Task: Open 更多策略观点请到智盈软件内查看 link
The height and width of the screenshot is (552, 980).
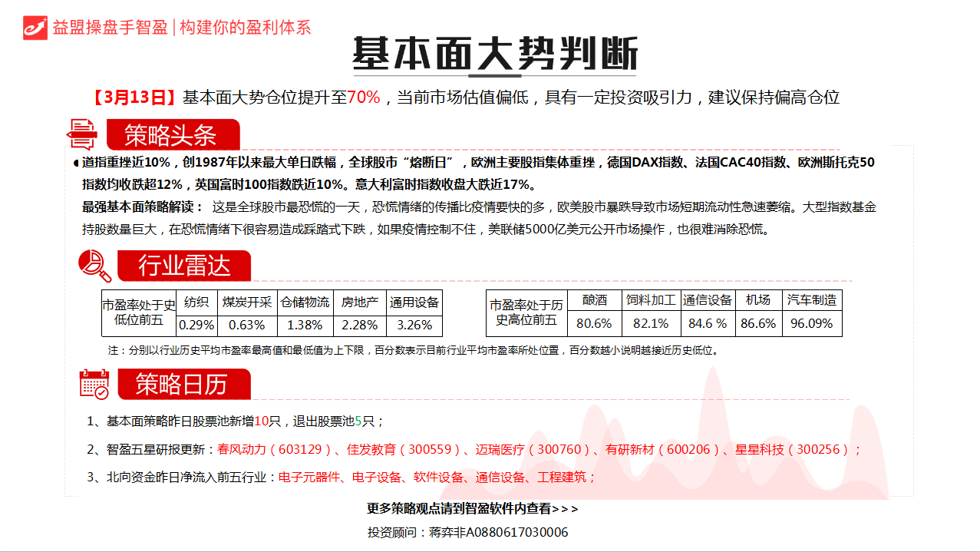Action: point(474,507)
